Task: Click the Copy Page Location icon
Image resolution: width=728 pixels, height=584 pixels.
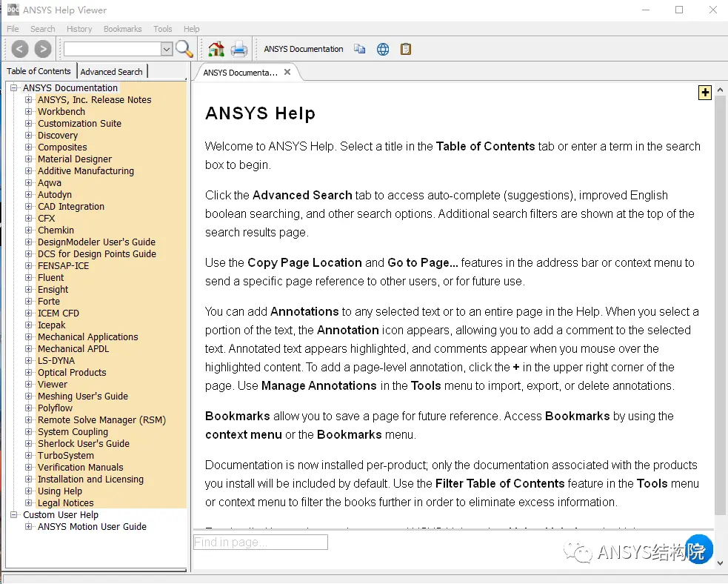Action: pos(360,49)
